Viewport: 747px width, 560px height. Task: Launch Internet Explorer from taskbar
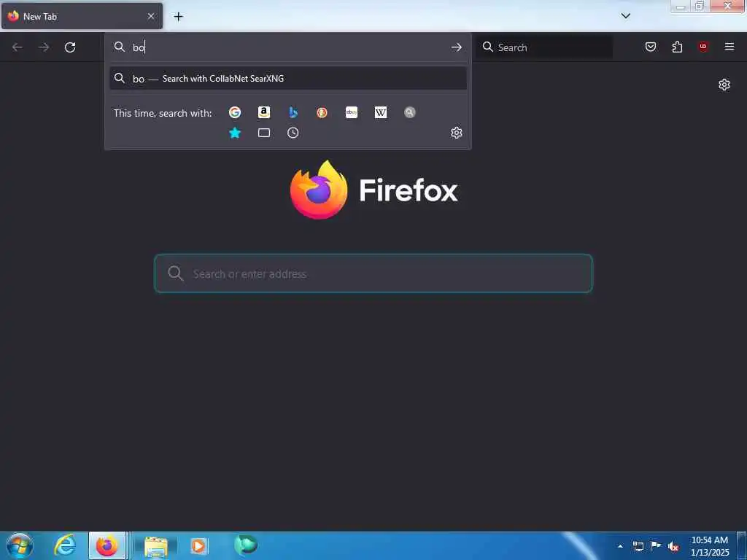click(65, 545)
